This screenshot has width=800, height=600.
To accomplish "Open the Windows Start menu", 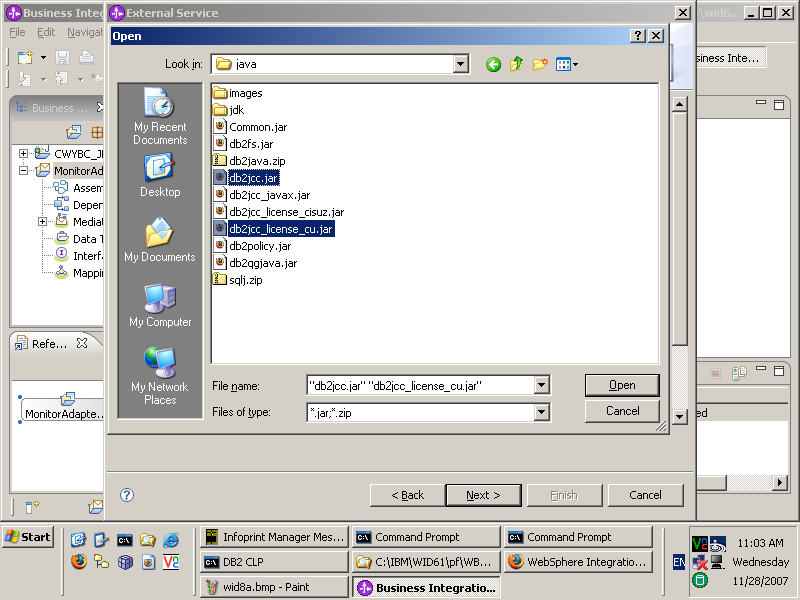I will coord(28,537).
